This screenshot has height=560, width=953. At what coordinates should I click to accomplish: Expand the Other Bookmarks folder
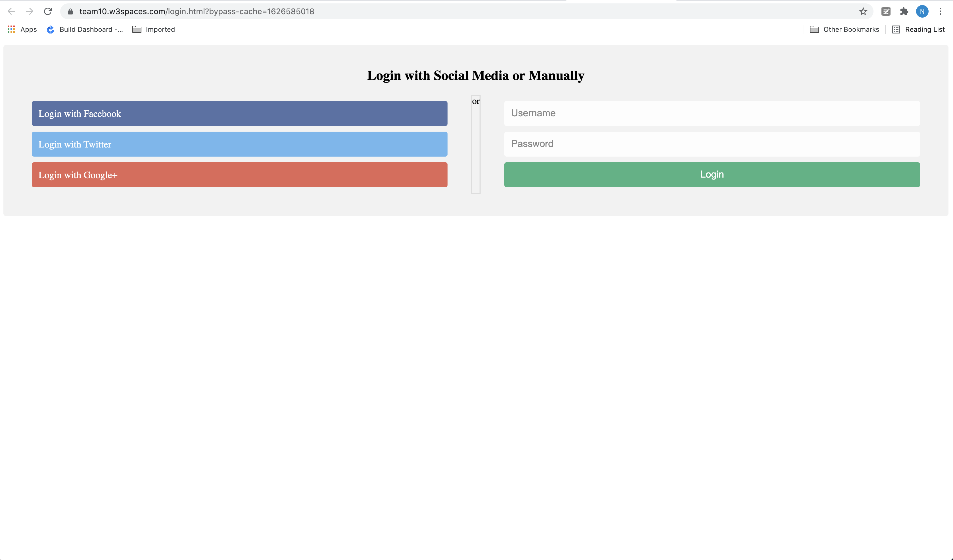pos(844,30)
